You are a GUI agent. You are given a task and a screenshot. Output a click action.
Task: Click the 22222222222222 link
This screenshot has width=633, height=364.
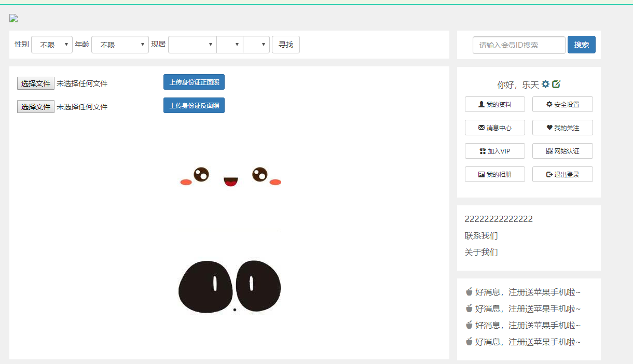tap(499, 219)
